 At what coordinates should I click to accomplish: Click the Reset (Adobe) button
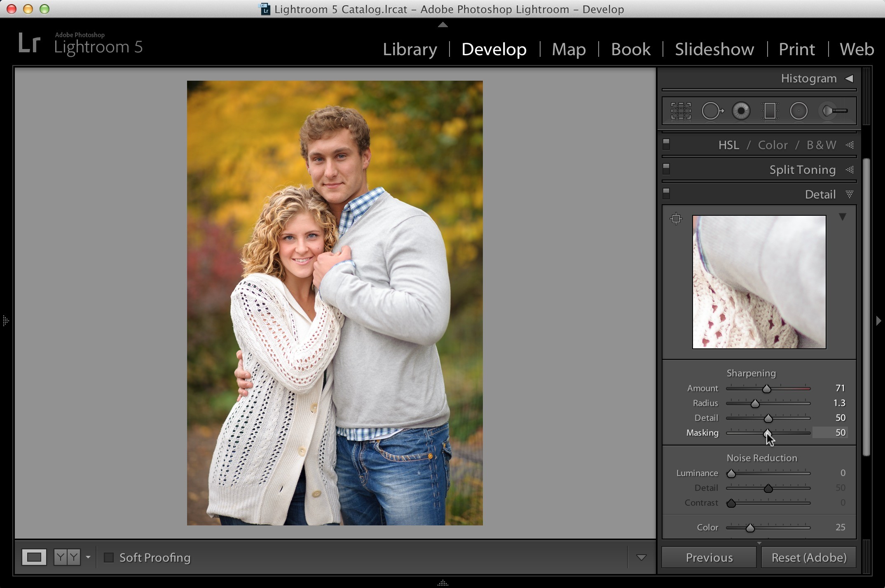coord(809,558)
